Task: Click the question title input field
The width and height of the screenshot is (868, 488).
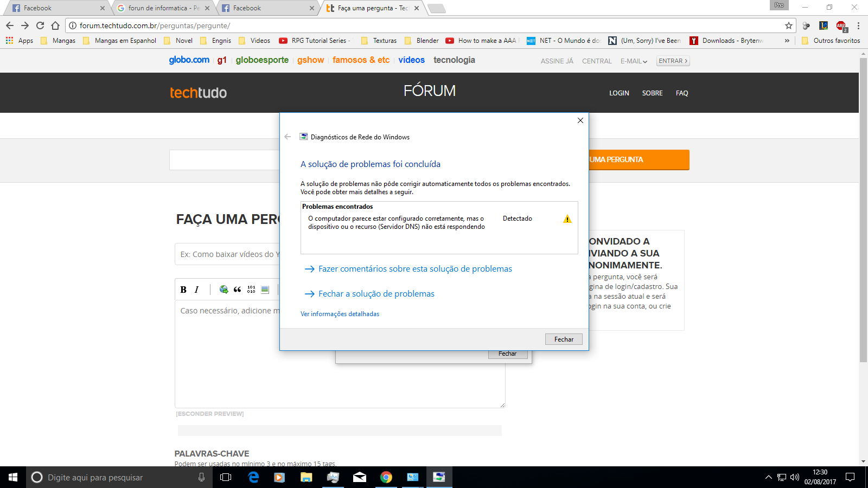Action: tap(227, 254)
